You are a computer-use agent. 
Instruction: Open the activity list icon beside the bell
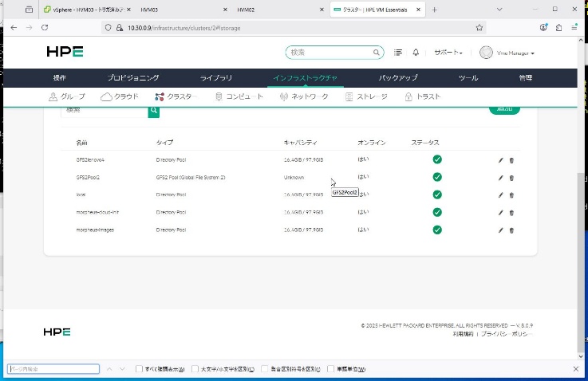pyautogui.click(x=398, y=53)
